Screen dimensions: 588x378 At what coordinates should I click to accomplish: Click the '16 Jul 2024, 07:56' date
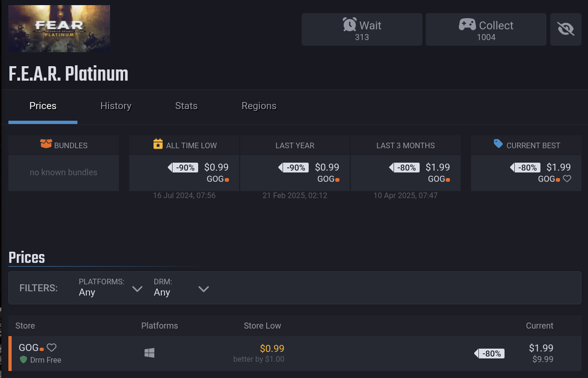tap(184, 196)
